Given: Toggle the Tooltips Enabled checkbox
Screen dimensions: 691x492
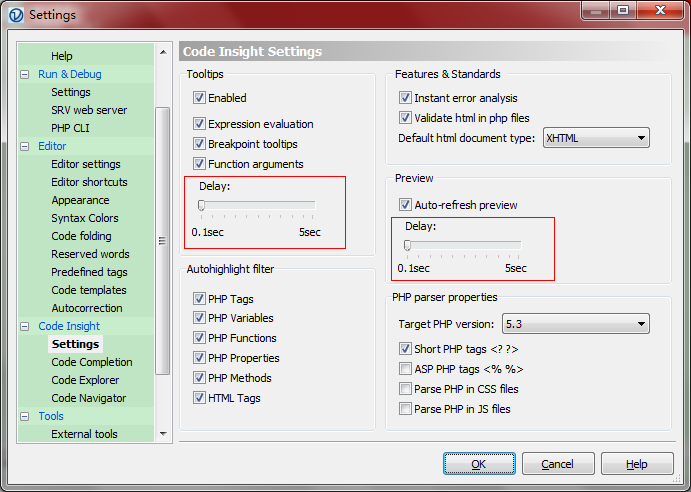Looking at the screenshot, I should pyautogui.click(x=199, y=97).
